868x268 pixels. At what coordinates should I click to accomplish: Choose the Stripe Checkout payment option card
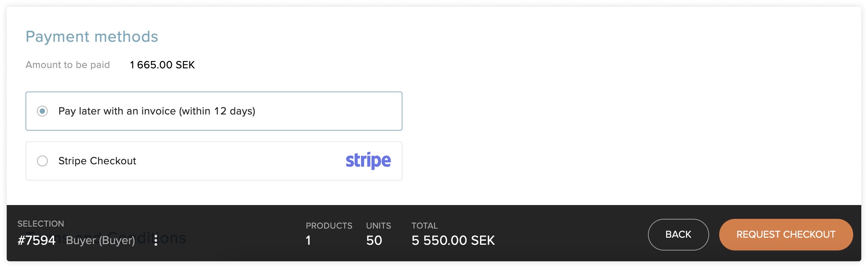214,161
